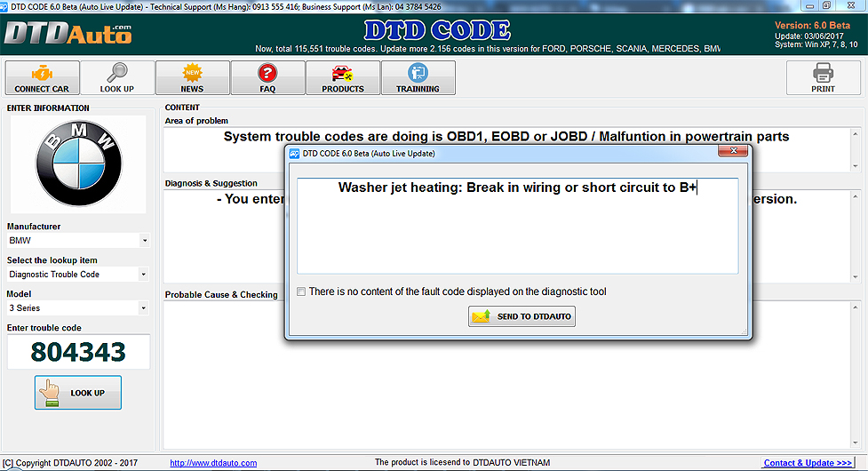Click in the dialog message text box
The image size is (868, 471).
(518, 226)
